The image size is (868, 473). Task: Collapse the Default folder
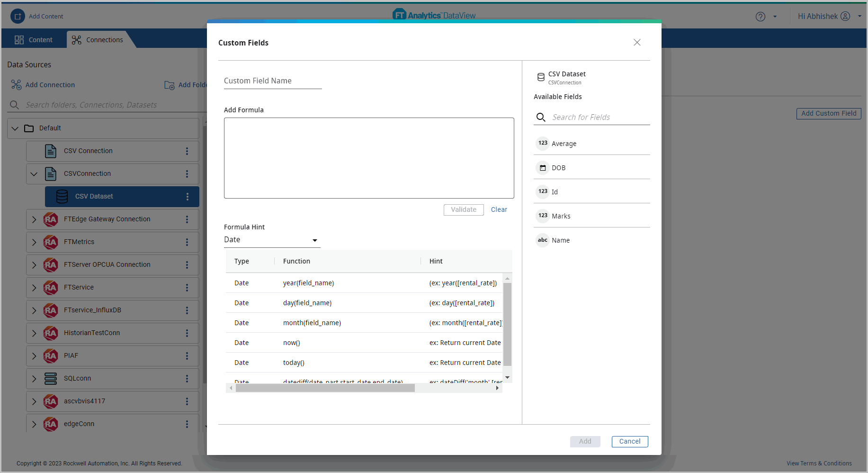pyautogui.click(x=15, y=128)
